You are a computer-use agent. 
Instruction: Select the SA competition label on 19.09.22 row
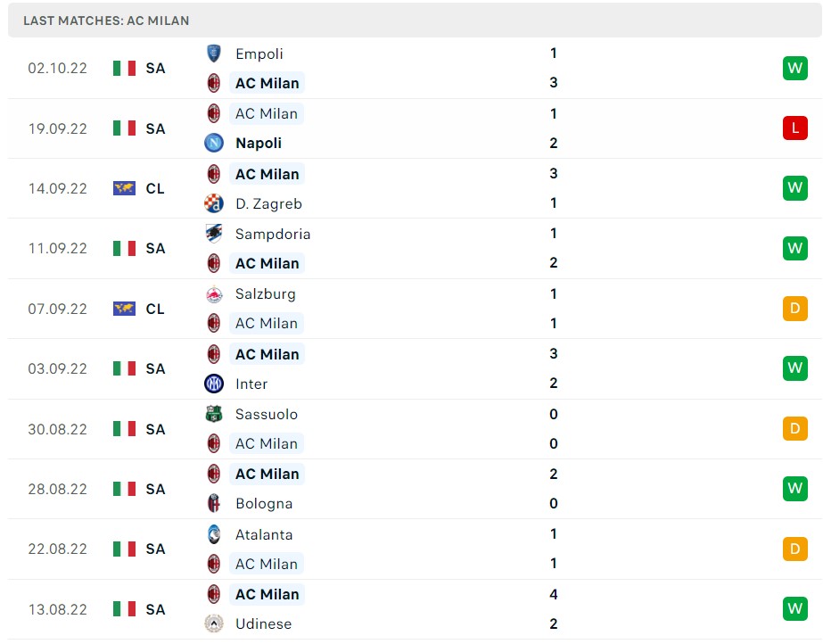tap(155, 128)
